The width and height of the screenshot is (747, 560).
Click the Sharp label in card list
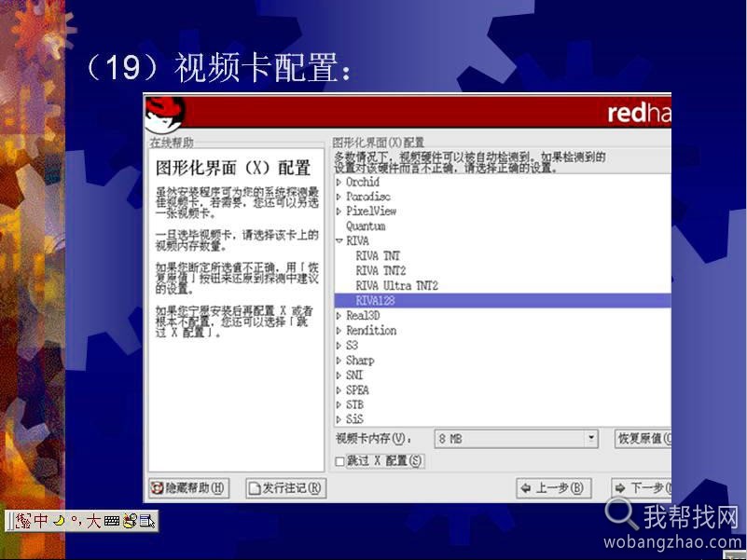click(360, 361)
